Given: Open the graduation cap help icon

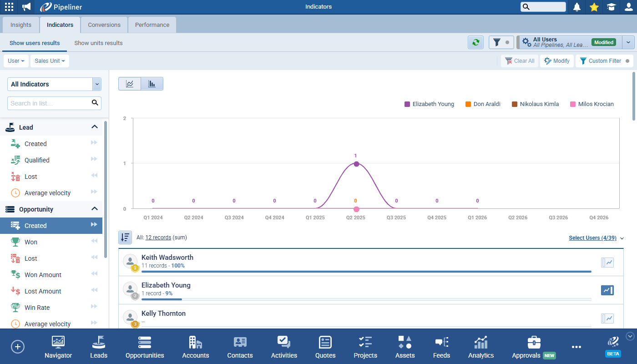Looking at the screenshot, I should [611, 7].
